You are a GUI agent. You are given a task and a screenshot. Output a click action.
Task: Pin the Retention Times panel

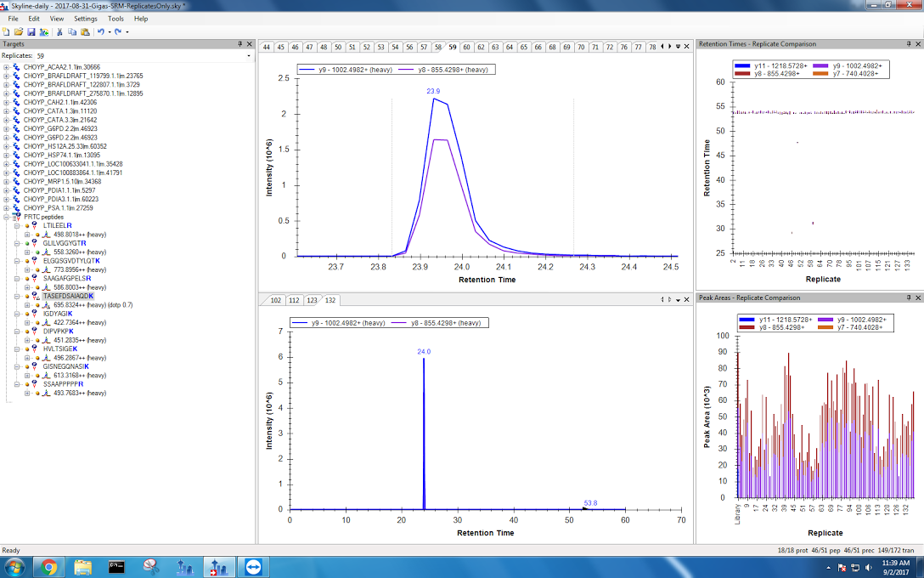tap(908, 43)
